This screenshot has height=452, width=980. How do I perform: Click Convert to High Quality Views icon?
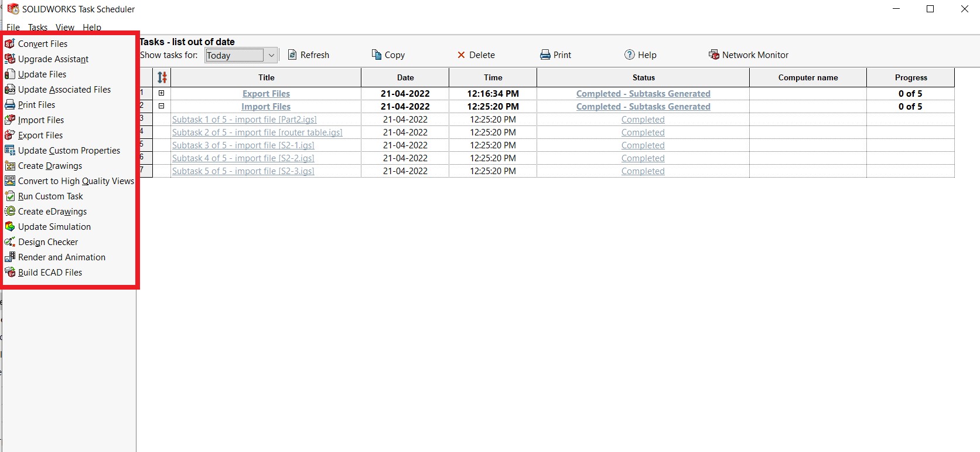point(10,181)
